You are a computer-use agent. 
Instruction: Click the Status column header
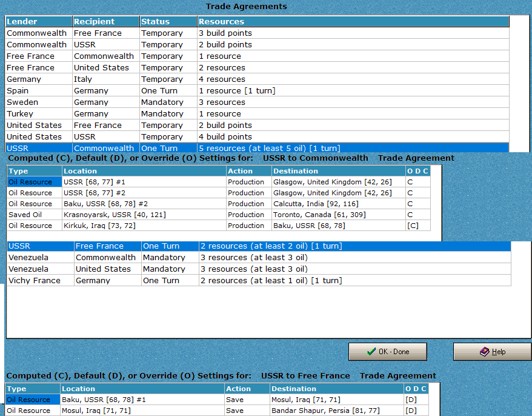168,22
